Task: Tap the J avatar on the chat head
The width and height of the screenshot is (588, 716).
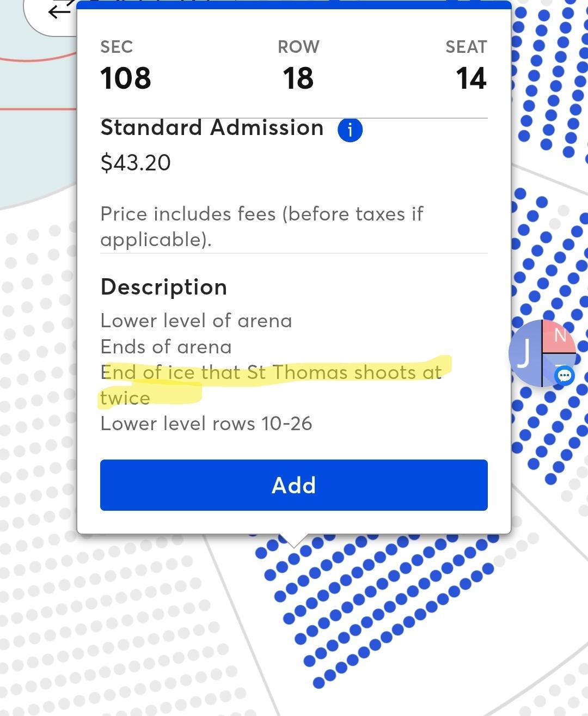Action: [x=525, y=353]
